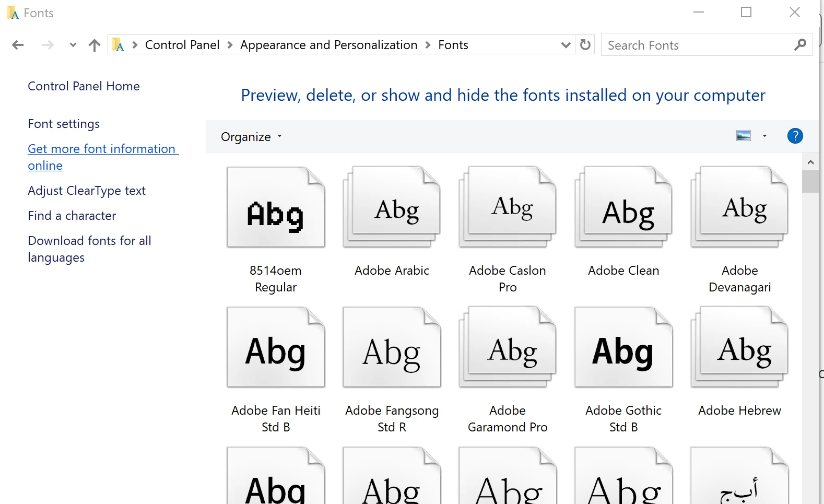Open the More view options arrow

pyautogui.click(x=764, y=136)
